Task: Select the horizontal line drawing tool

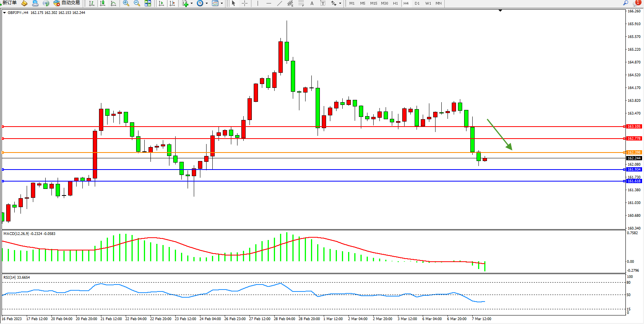Action: tap(269, 3)
